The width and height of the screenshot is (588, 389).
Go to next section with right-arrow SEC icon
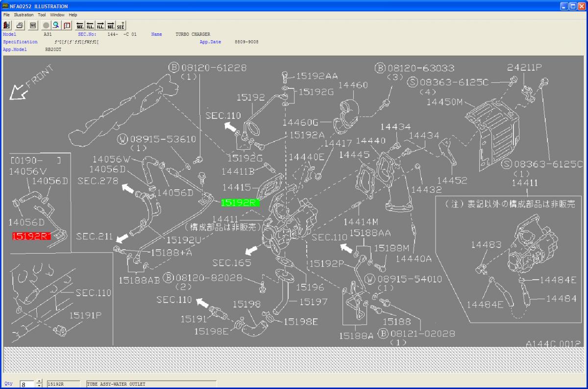pos(111,25)
